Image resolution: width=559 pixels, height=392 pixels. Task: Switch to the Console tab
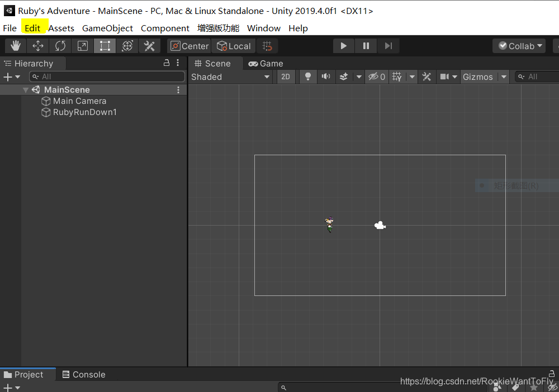point(84,375)
